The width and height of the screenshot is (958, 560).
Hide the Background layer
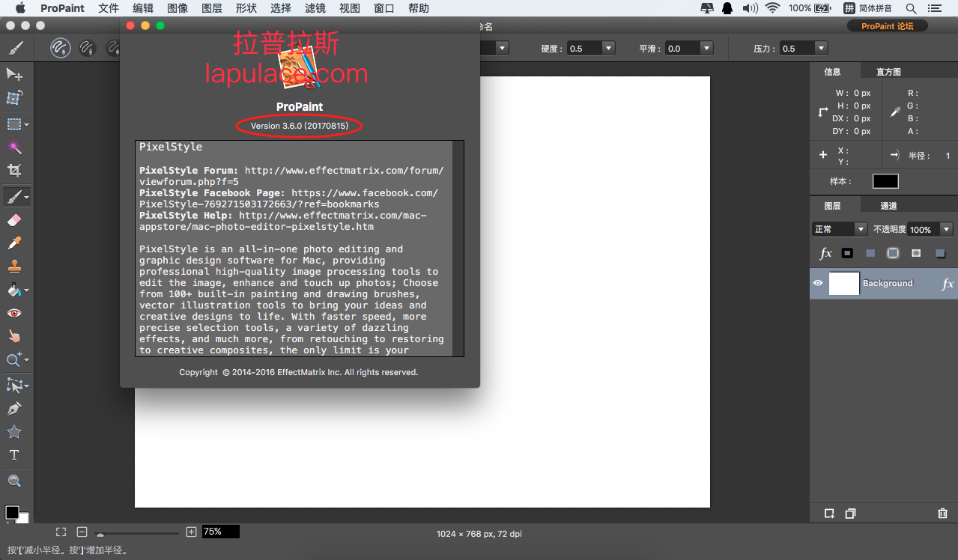(x=818, y=283)
